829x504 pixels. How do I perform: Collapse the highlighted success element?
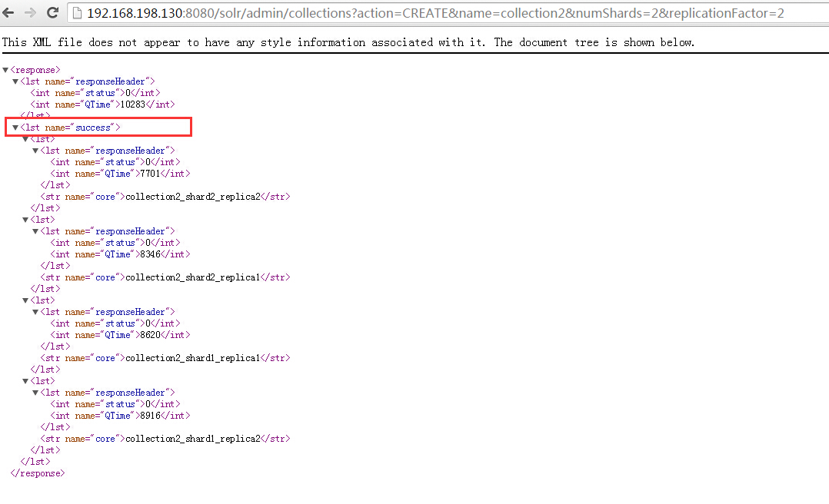click(15, 127)
